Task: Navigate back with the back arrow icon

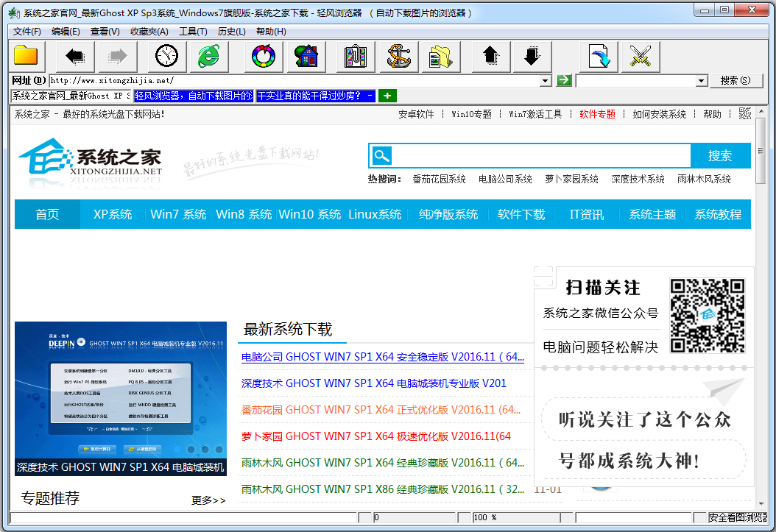Action: pyautogui.click(x=74, y=56)
